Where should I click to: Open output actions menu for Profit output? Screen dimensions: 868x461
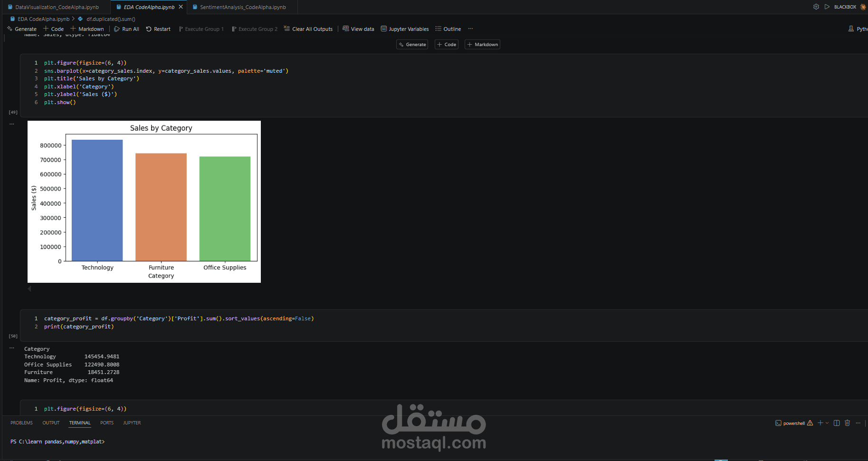click(x=12, y=348)
